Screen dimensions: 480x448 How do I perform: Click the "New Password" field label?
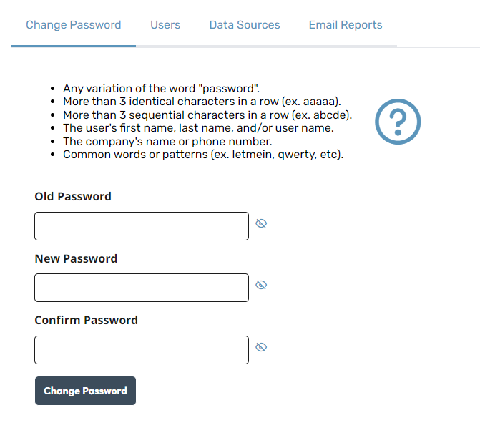pyautogui.click(x=76, y=259)
